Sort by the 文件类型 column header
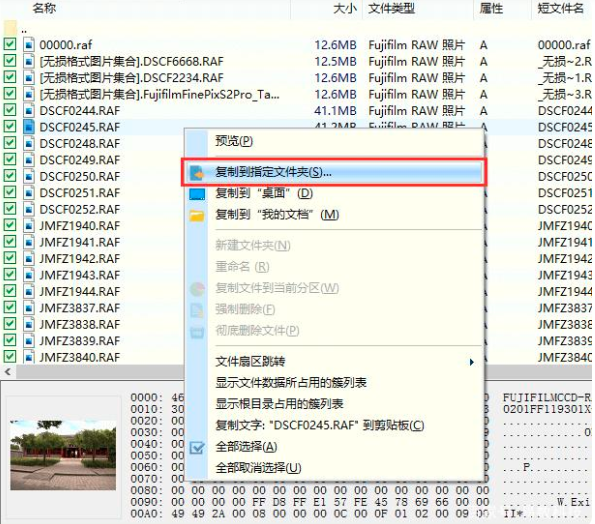 click(x=391, y=8)
